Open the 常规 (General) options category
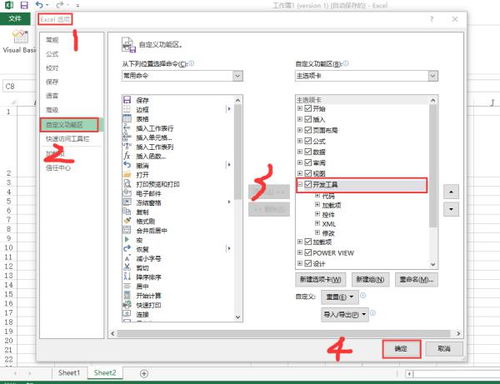Viewport: 500px width, 384px height. (52, 40)
